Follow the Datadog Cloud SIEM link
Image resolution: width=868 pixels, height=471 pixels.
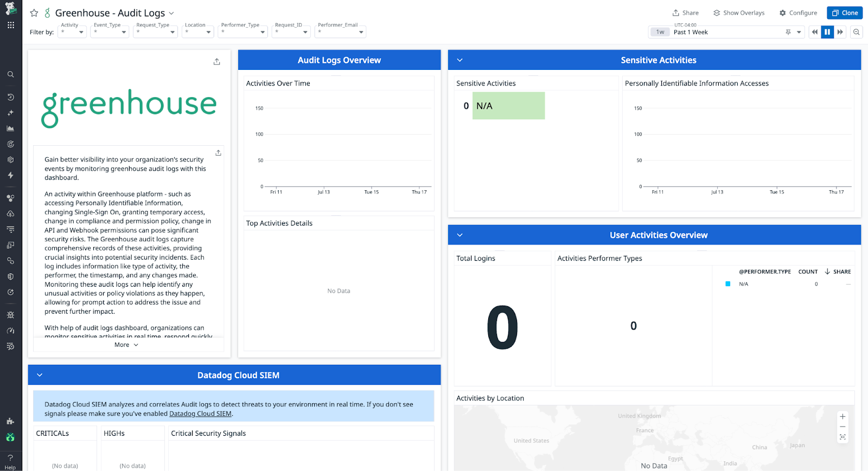[x=200, y=414]
